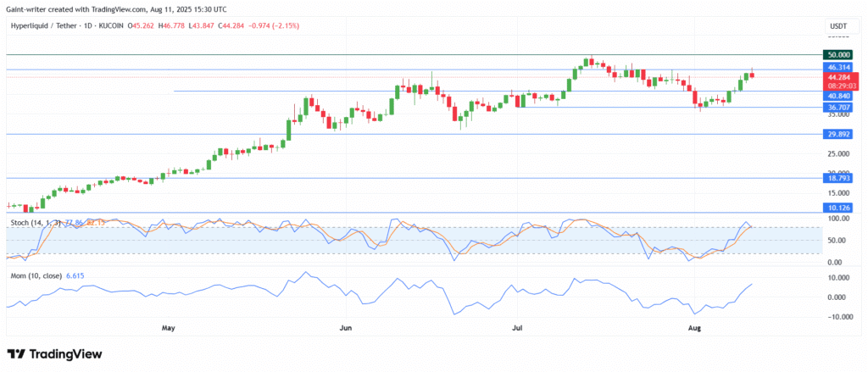Click the high value H46.778
This screenshot has width=868, height=372.
pos(173,25)
